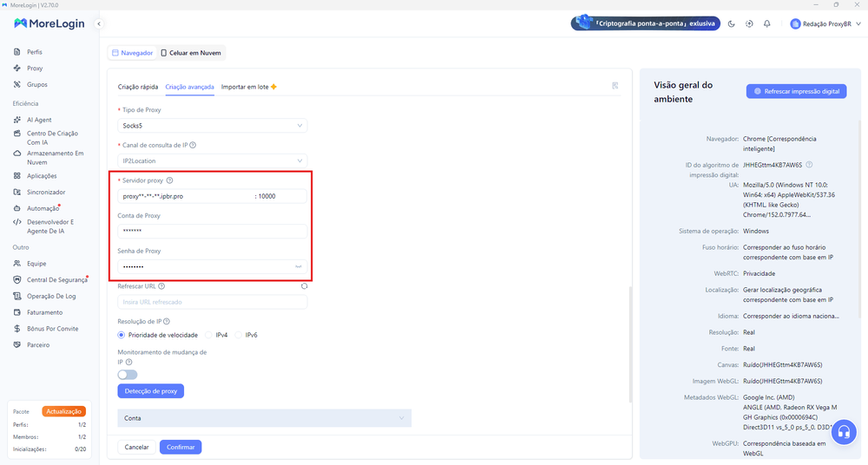Click the help icon next to Servidor proxy
Screen dimensions: 868x465
(x=170, y=180)
